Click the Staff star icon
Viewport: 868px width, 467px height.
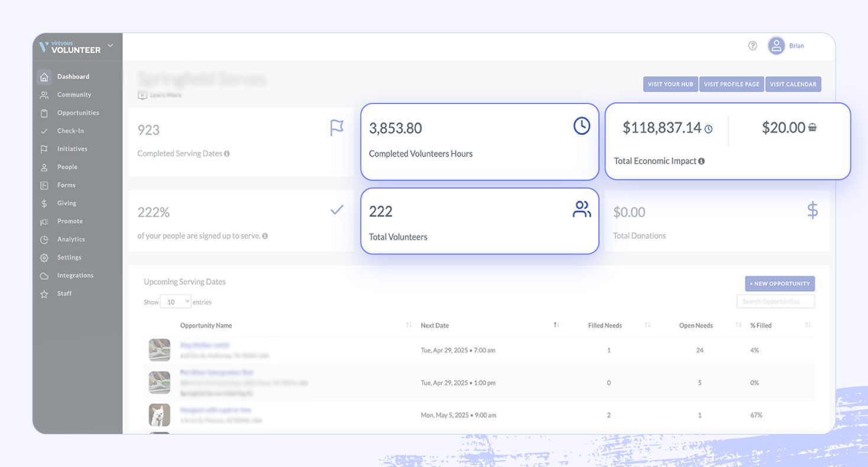pyautogui.click(x=44, y=294)
